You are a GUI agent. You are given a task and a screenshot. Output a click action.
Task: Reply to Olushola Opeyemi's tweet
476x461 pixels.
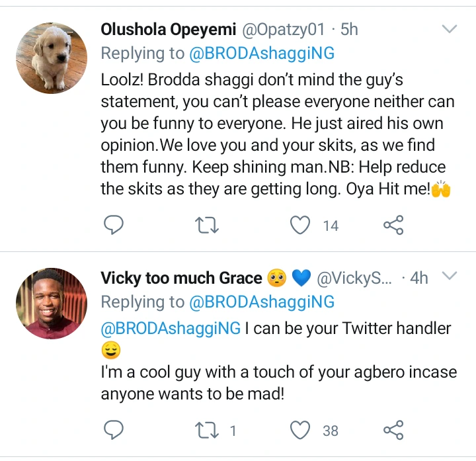(115, 226)
